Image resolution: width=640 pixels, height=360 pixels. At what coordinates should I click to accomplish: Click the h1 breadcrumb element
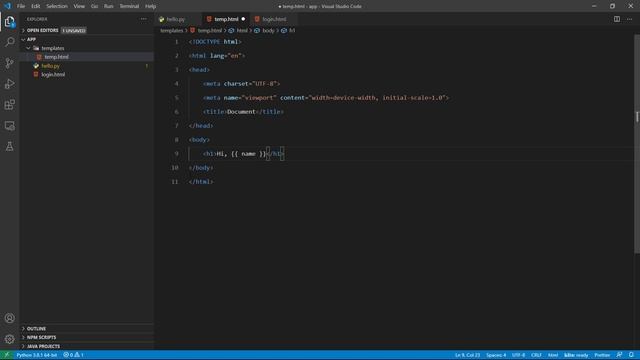pyautogui.click(x=292, y=31)
